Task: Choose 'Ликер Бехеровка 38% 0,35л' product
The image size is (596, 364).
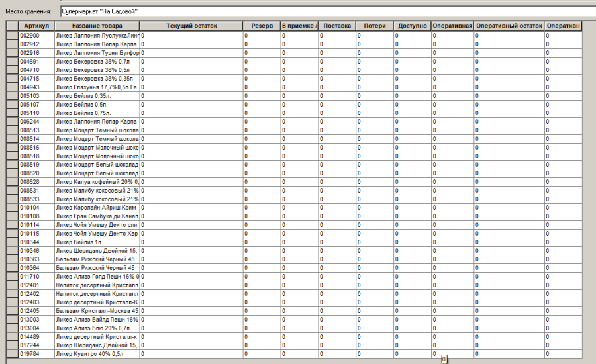Action: pos(97,79)
